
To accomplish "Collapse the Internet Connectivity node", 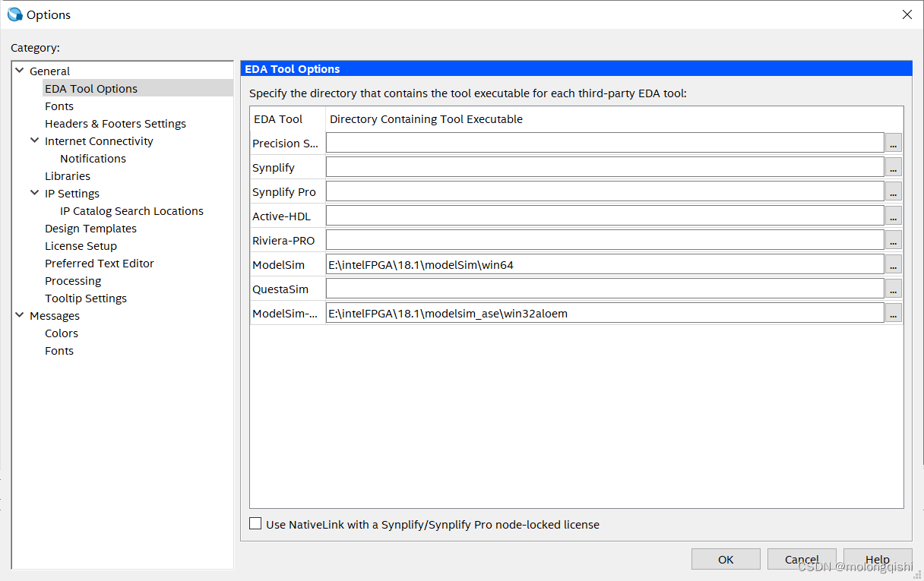I will (x=34, y=141).
